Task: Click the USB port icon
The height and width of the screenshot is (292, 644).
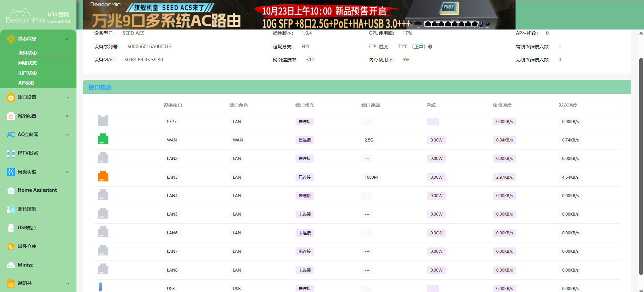Action: pyautogui.click(x=100, y=287)
